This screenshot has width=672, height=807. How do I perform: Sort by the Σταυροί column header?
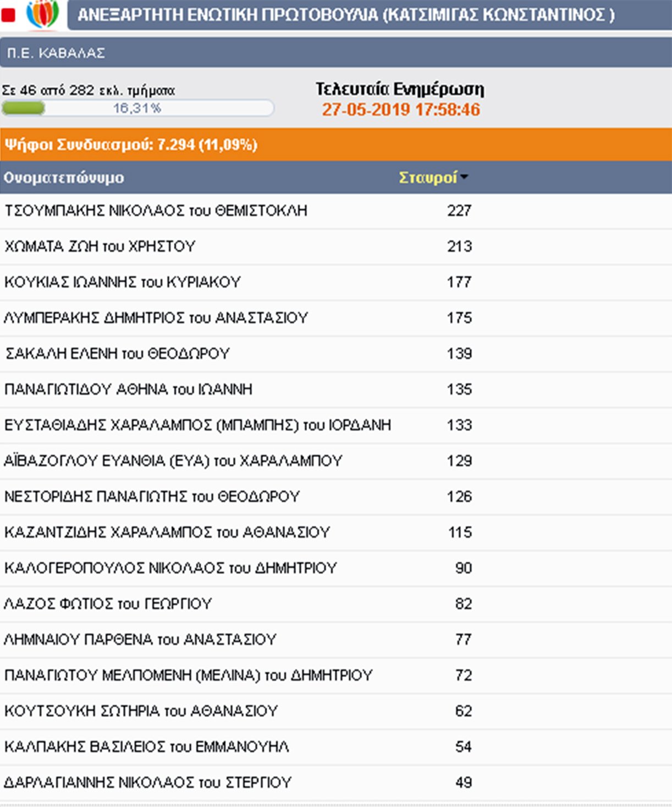(x=428, y=178)
